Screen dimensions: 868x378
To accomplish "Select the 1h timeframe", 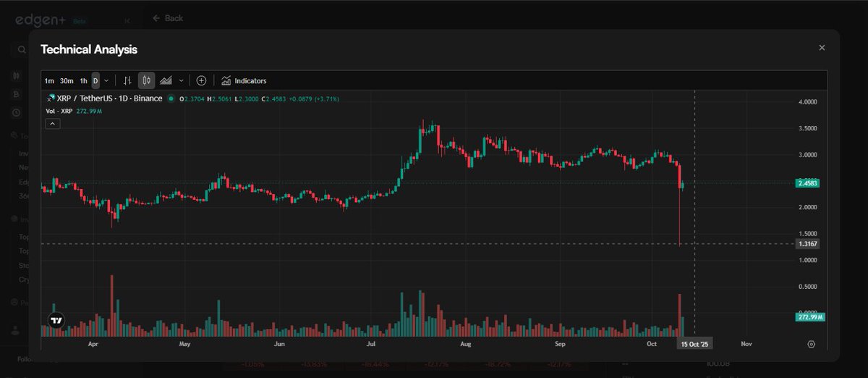I will (83, 80).
